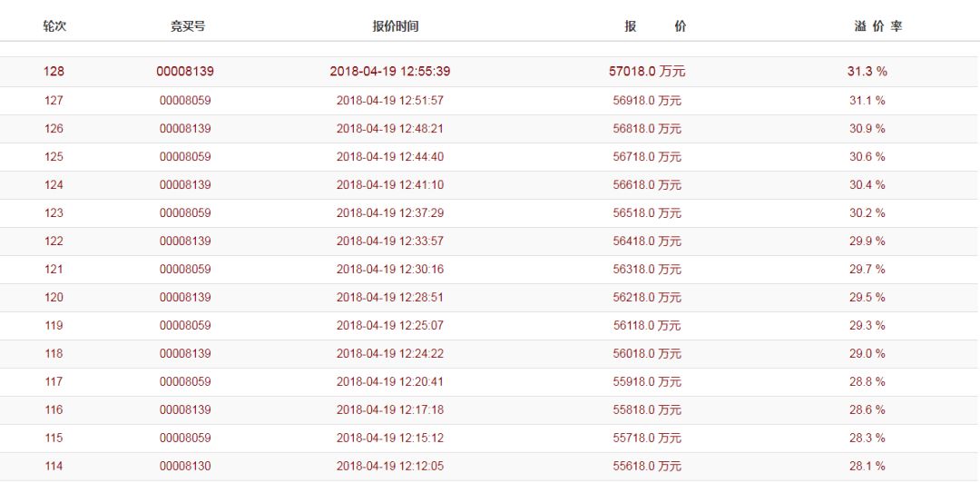Screen dimensions: 980x483
Task: Click the 轮次 column header
Action: tap(54, 26)
